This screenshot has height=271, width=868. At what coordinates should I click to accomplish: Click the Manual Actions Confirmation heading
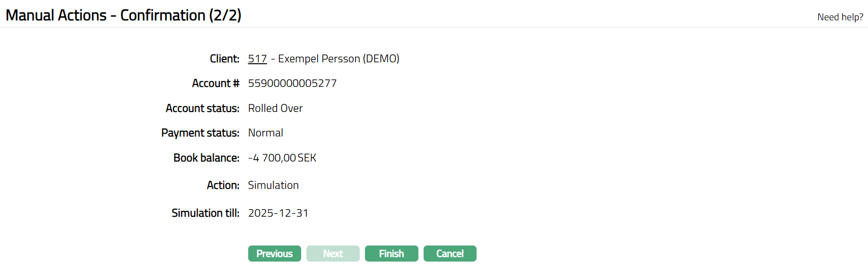pos(123,15)
